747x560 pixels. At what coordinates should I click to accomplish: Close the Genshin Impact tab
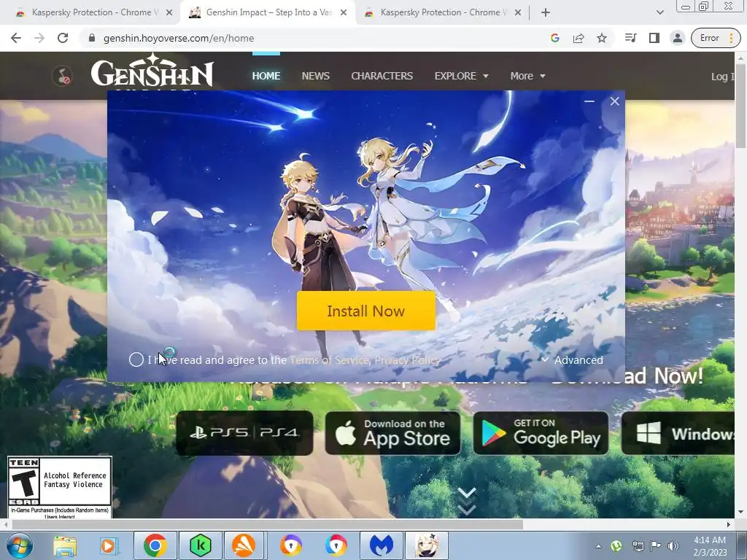click(x=344, y=12)
